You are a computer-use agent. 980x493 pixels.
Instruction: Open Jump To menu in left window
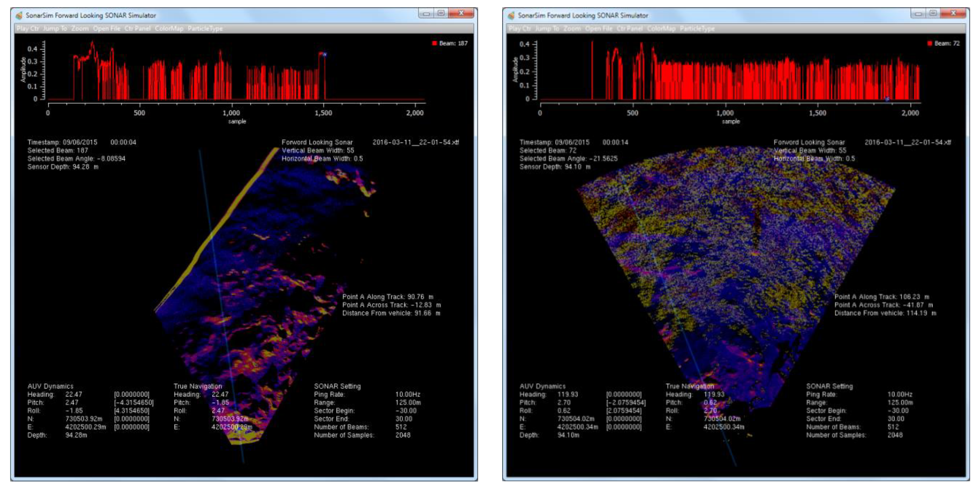click(x=55, y=29)
